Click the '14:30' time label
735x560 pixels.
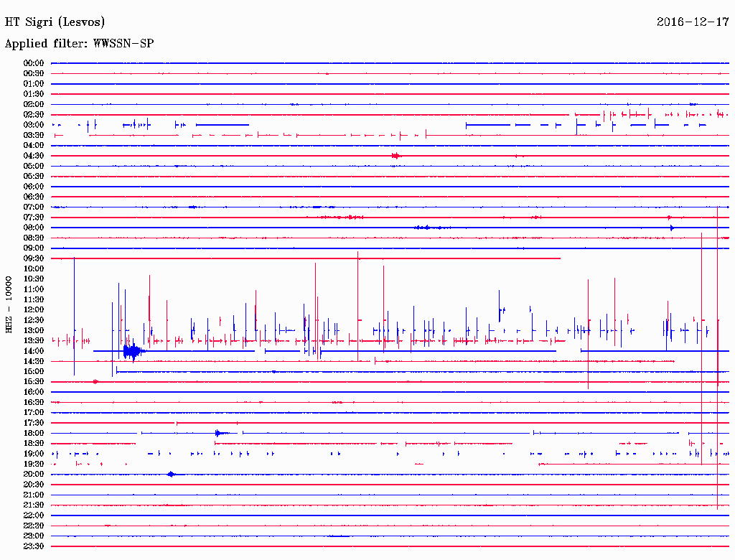tap(34, 361)
